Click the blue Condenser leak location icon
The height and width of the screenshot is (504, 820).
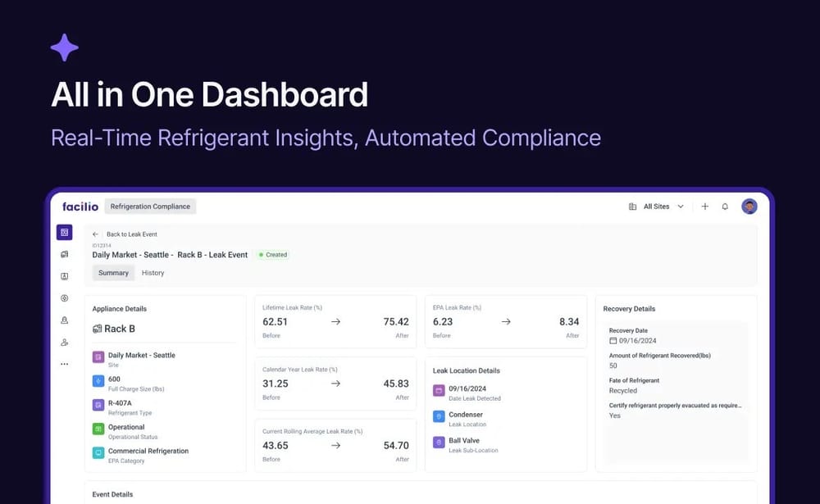[439, 416]
